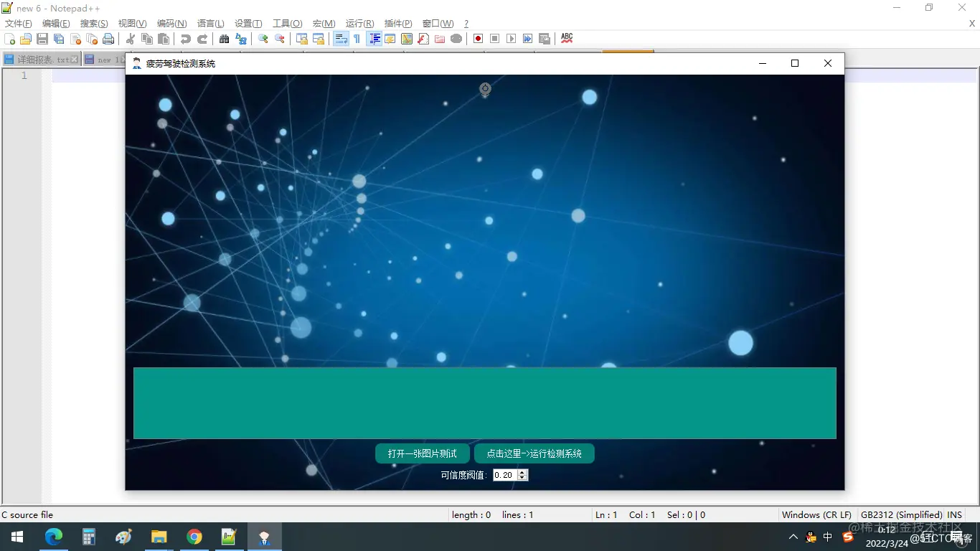Toggle word wrap in Notepad++
Image resolution: width=980 pixels, height=551 pixels.
coord(341,39)
